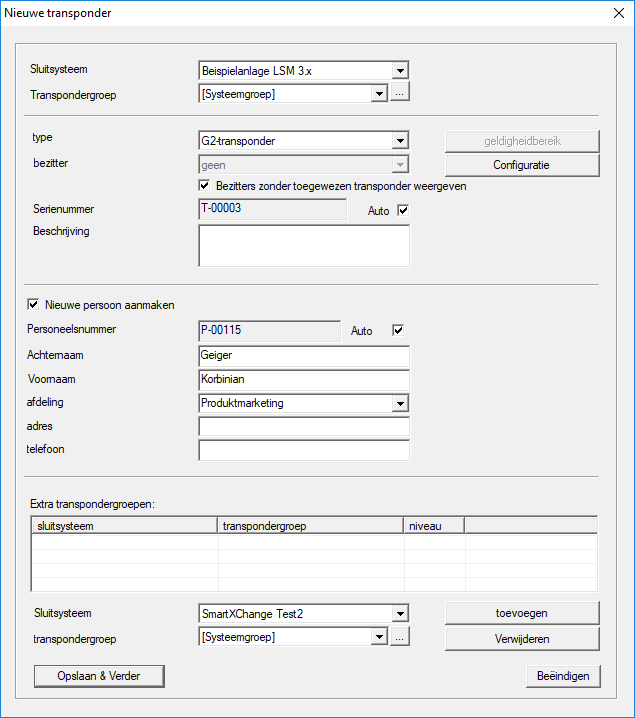Toggle Auto checkbox for Personeelsnummer
This screenshot has height=718, width=635.
point(398,330)
